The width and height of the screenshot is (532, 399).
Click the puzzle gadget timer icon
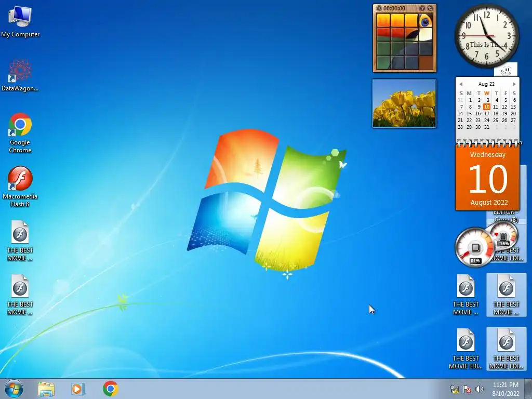379,8
